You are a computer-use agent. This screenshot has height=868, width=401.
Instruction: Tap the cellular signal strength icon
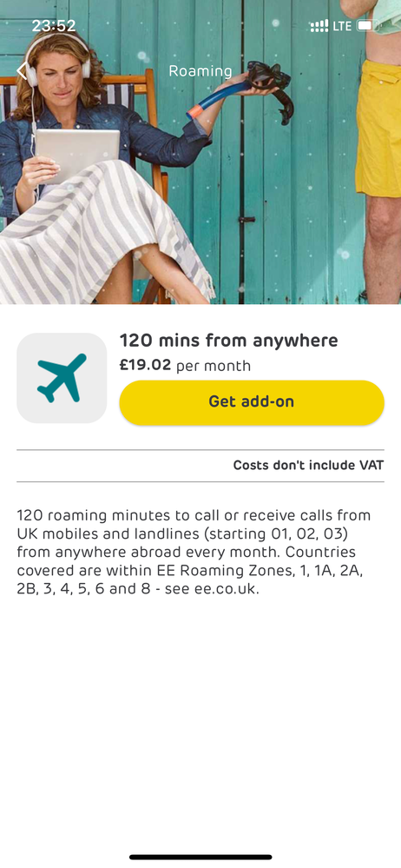(x=319, y=26)
